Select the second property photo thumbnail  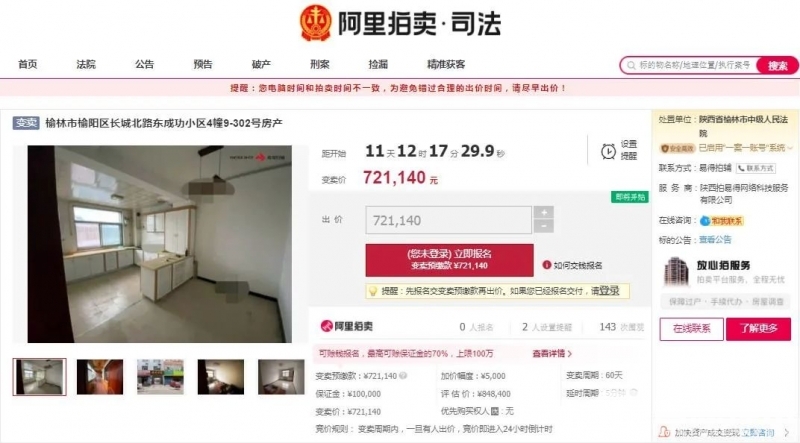point(100,377)
